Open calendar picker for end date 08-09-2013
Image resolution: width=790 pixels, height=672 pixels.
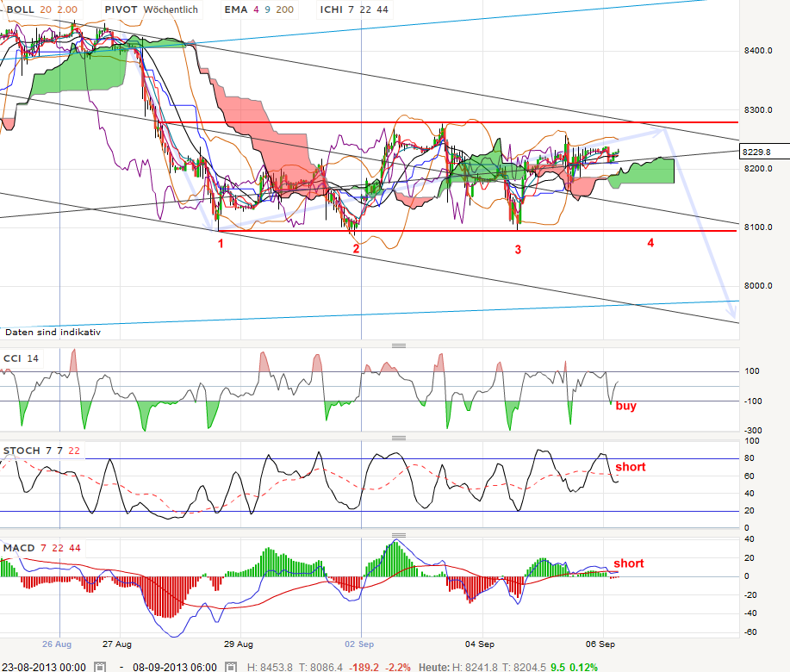[230, 667]
